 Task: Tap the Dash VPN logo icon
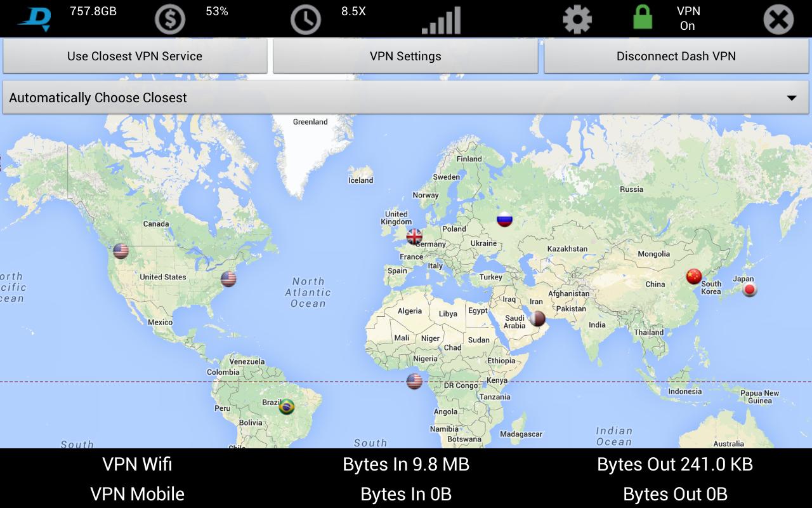34,19
